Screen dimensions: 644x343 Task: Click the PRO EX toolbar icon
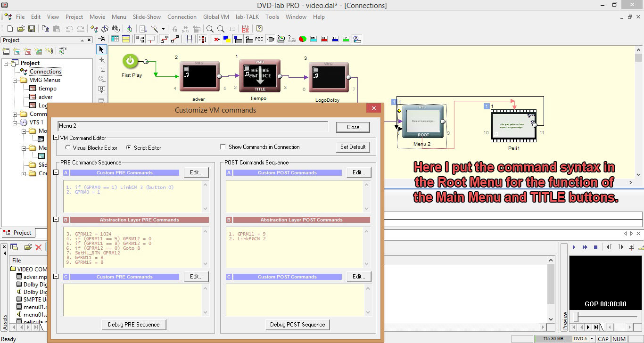click(245, 29)
